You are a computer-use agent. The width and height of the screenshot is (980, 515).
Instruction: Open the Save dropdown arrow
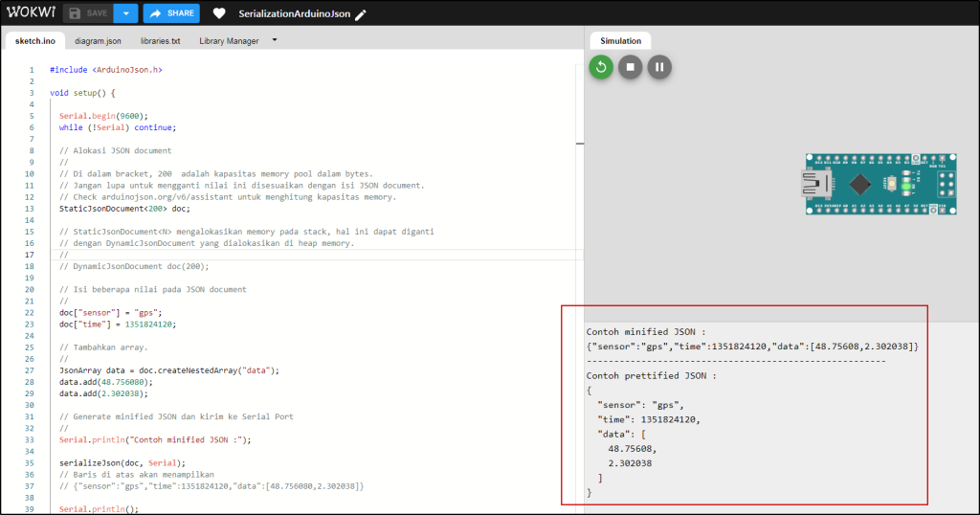tap(125, 13)
